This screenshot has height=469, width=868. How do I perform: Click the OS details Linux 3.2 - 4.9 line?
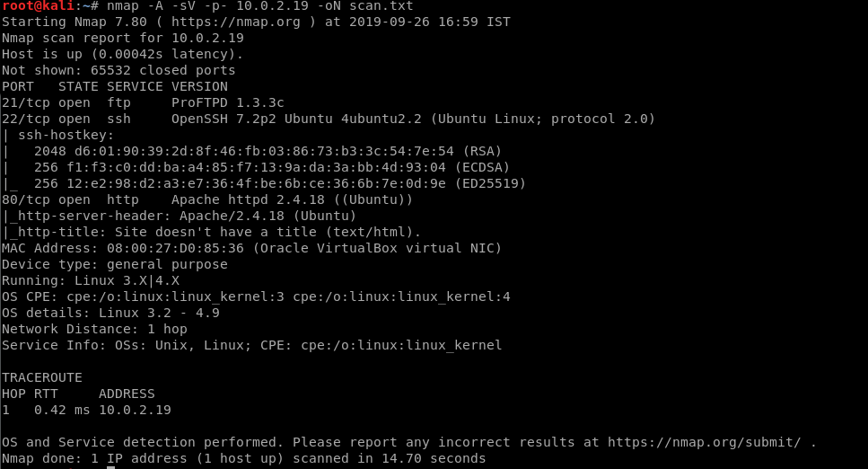pos(110,313)
